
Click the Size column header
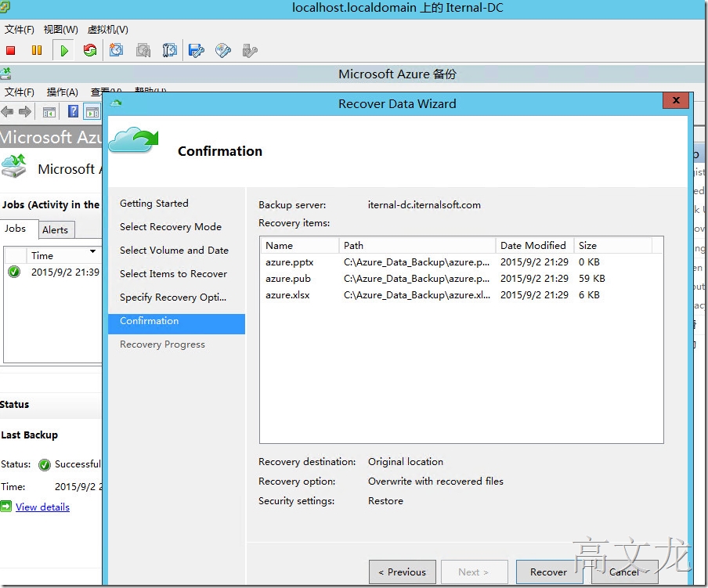[x=612, y=246]
